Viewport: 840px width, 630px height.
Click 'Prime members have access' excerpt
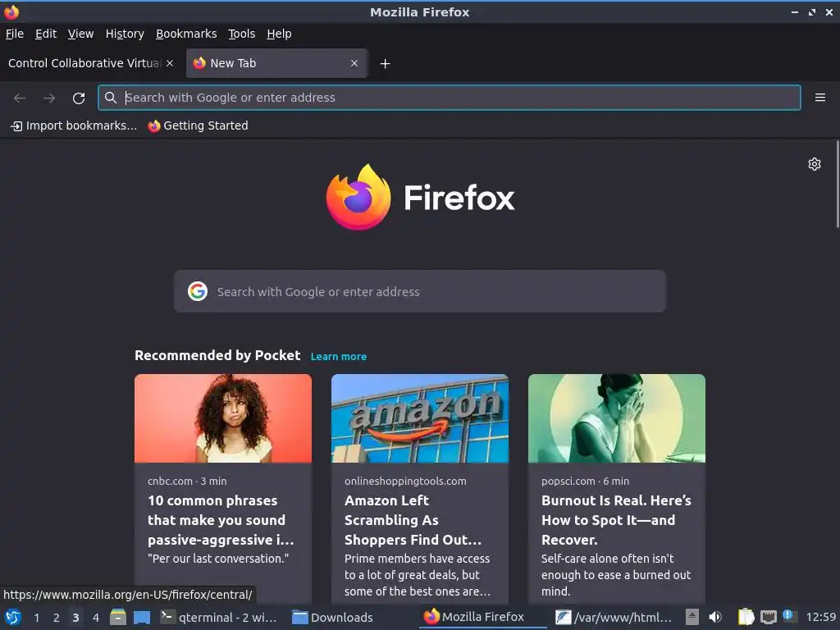coord(418,575)
